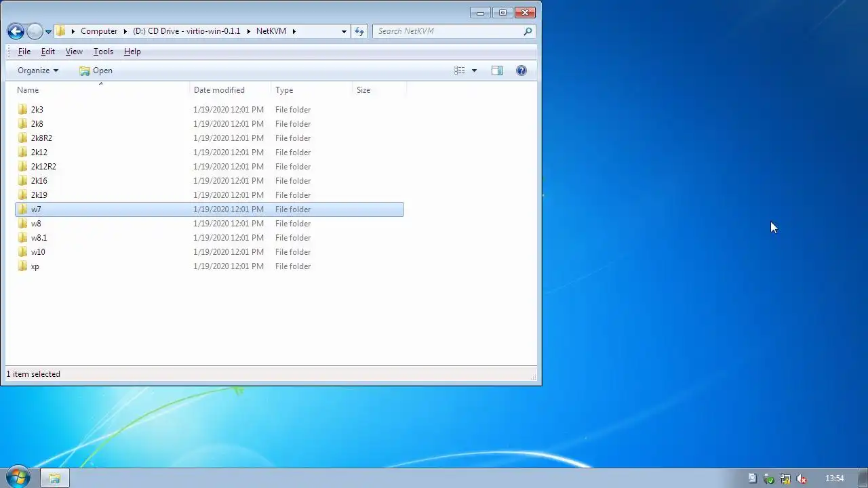Expand arrow after NetKVM breadcrumb
The height and width of the screenshot is (488, 868).
294,31
